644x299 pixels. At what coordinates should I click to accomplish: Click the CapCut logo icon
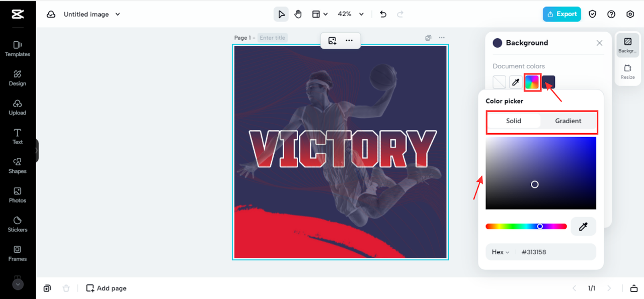[x=18, y=14]
